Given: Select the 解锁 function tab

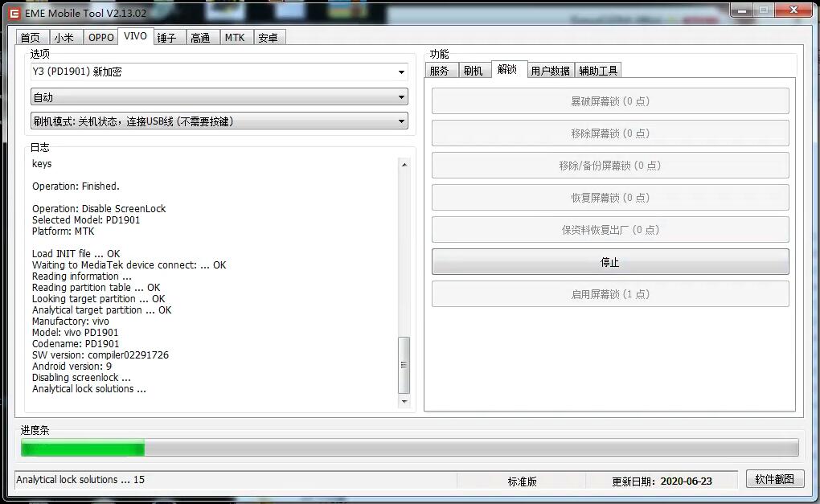Looking at the screenshot, I should pos(508,69).
